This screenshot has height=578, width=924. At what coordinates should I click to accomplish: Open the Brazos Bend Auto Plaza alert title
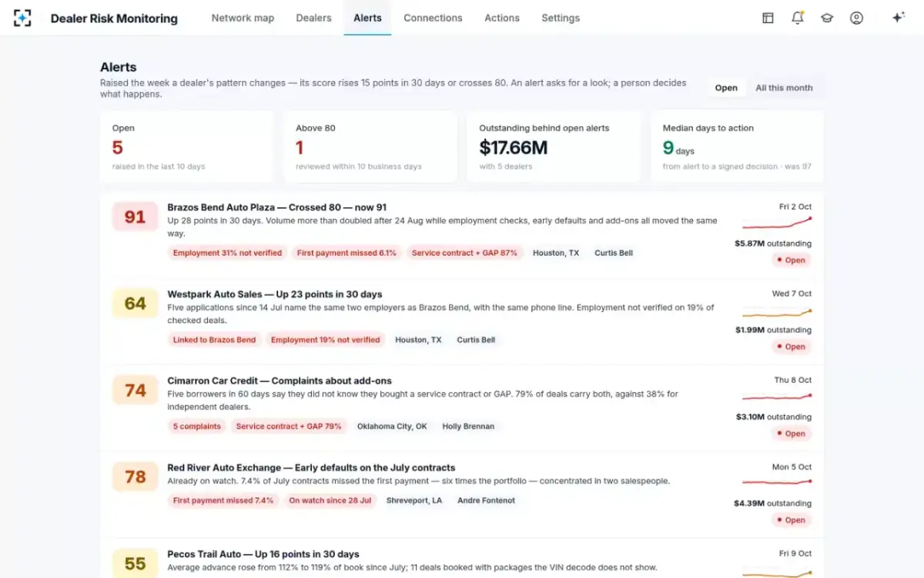coord(277,207)
